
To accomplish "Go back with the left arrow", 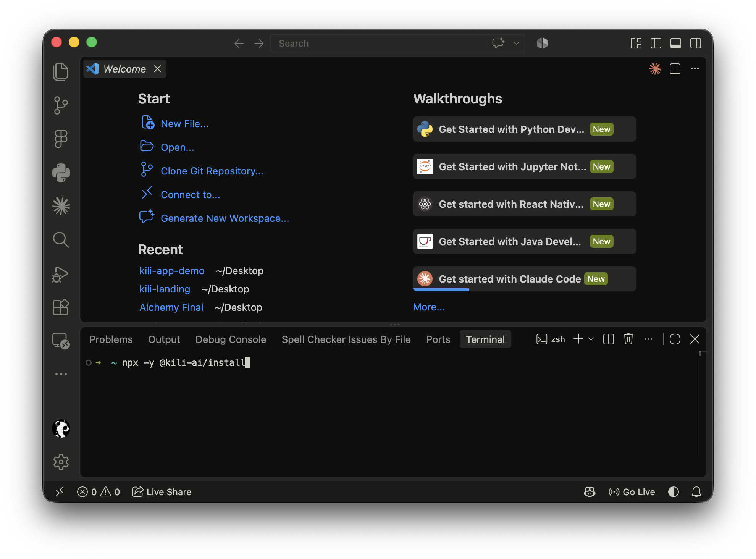I will pyautogui.click(x=239, y=44).
